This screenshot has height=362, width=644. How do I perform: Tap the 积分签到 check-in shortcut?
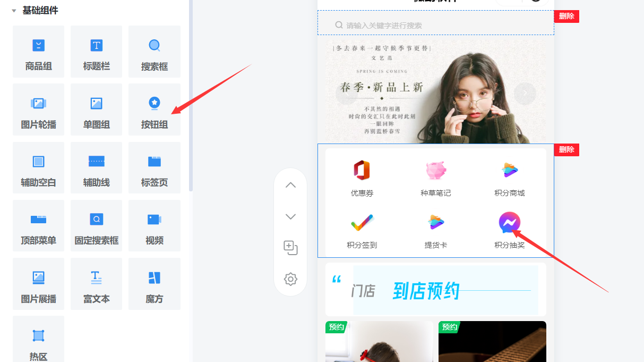coord(362,231)
